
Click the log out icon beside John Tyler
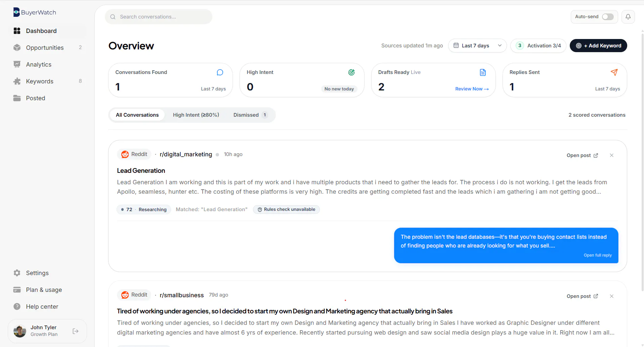pos(76,331)
